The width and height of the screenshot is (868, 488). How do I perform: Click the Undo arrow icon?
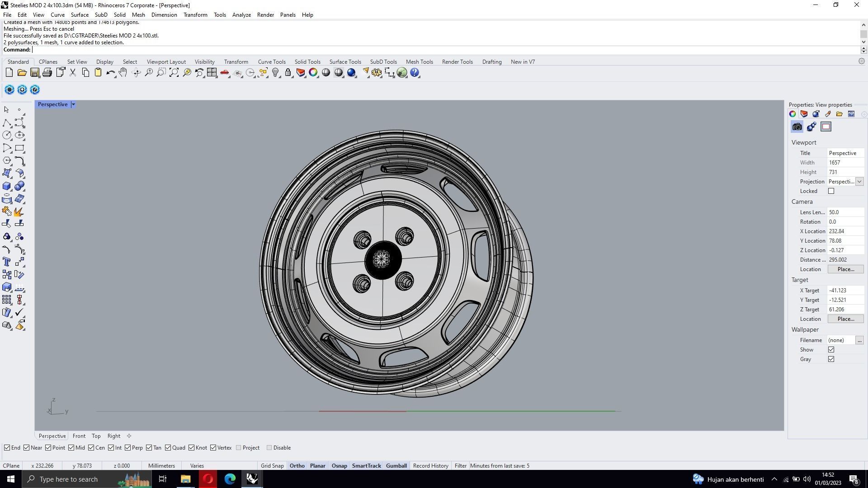click(x=110, y=73)
